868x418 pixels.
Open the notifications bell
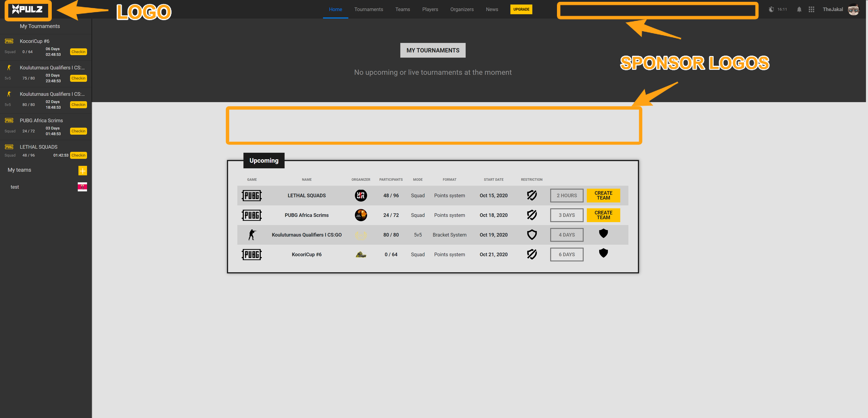(x=799, y=9)
